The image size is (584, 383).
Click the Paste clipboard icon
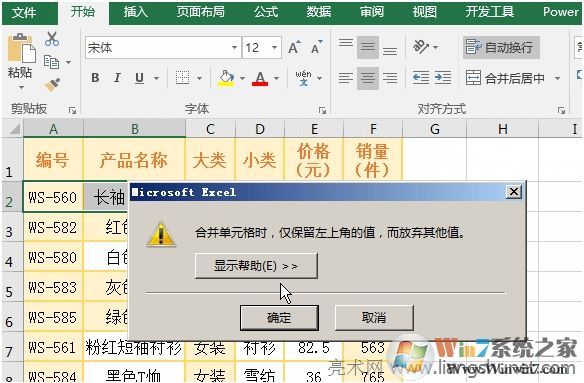(x=22, y=48)
